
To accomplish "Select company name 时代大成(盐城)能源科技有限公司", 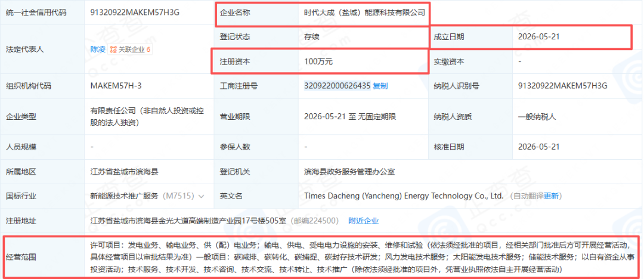I will pos(364,13).
